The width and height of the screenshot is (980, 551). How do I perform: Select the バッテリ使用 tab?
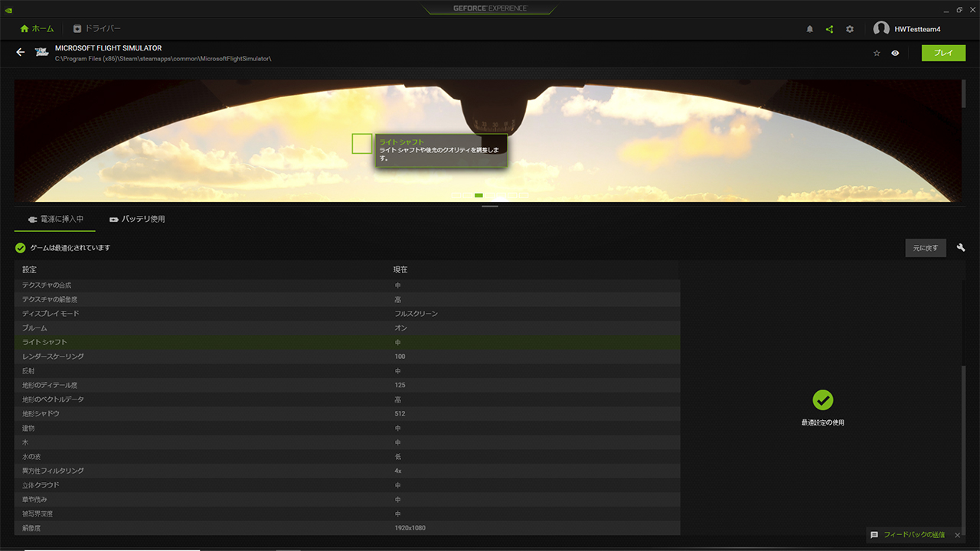[x=137, y=219]
